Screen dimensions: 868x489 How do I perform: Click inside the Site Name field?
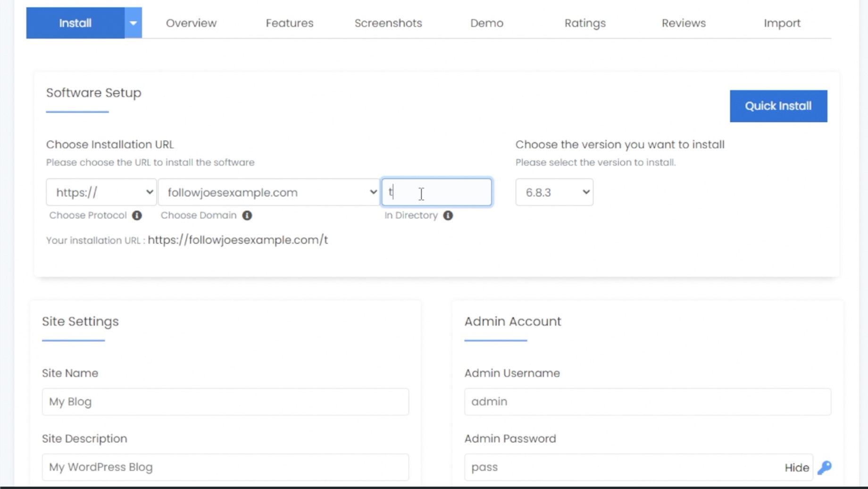225,402
